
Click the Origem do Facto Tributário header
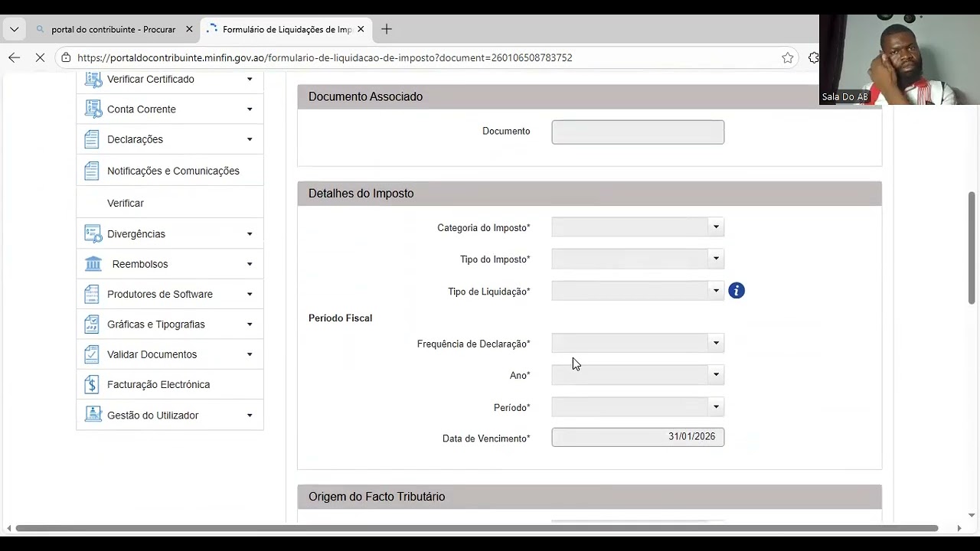point(590,497)
